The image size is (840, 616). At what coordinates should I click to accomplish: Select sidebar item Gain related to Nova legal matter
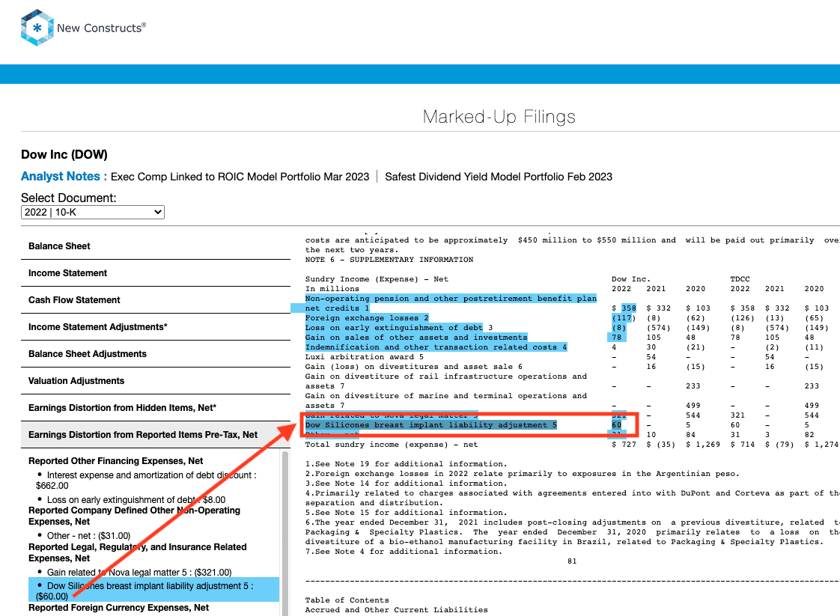[139, 573]
